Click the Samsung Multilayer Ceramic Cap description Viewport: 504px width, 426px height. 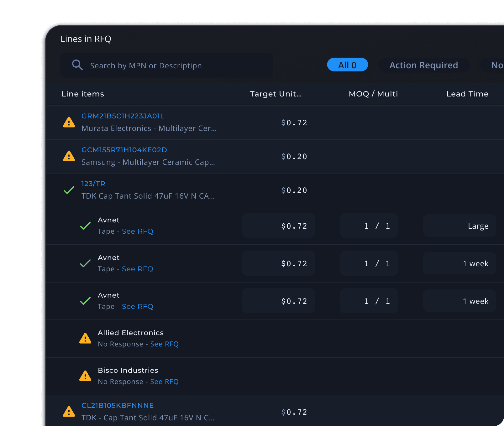pyautogui.click(x=148, y=162)
